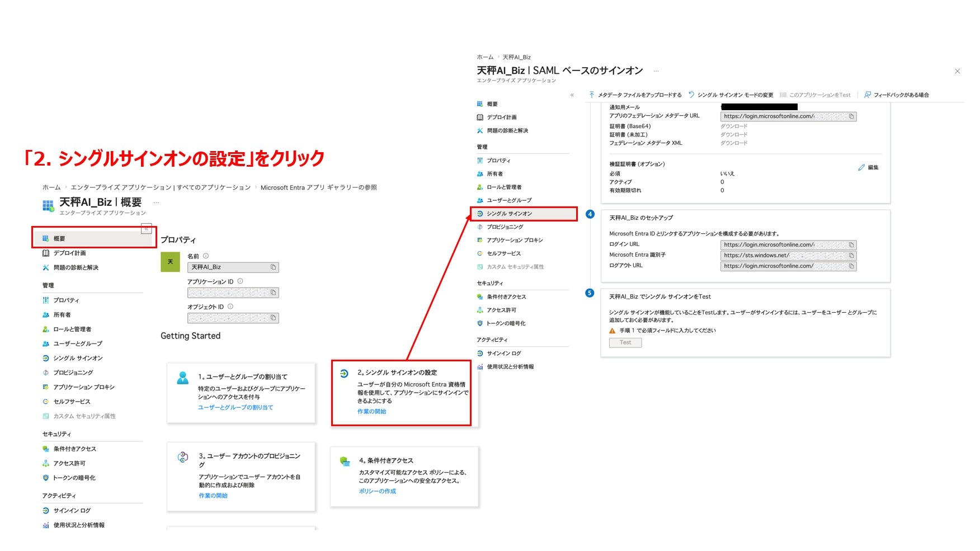Open the more options ellipsis beside 天秤AI_Biz | 概要
The image size is (980, 551).
point(157,202)
